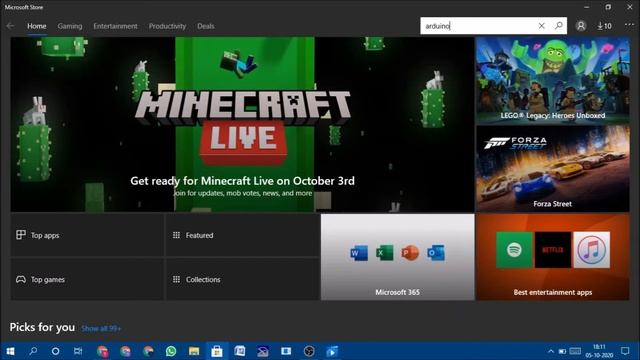Open the See more three-dots menu

[x=629, y=25]
